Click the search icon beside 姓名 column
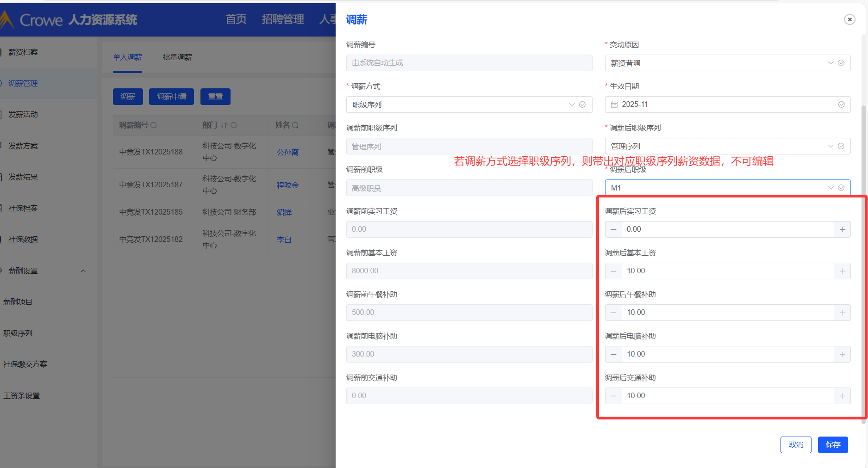The height and width of the screenshot is (468, 868). [295, 125]
